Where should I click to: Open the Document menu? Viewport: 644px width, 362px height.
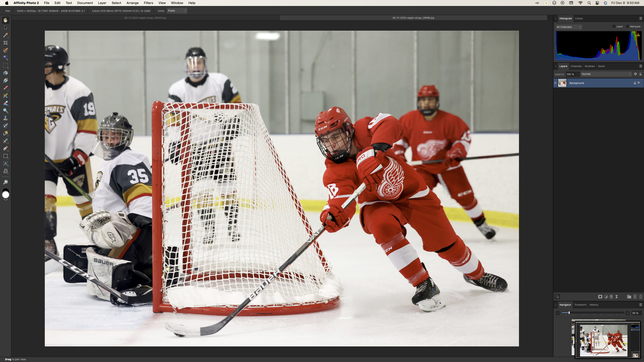coord(85,3)
